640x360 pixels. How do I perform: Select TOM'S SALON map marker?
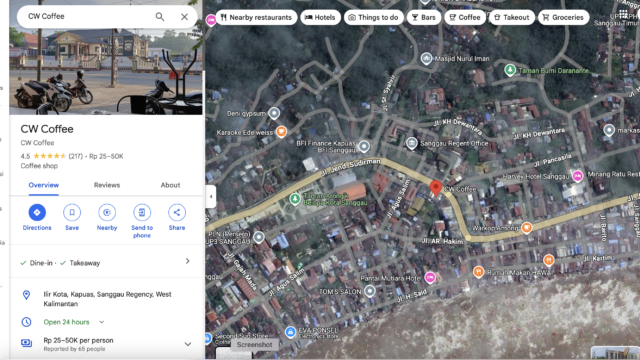369,291
